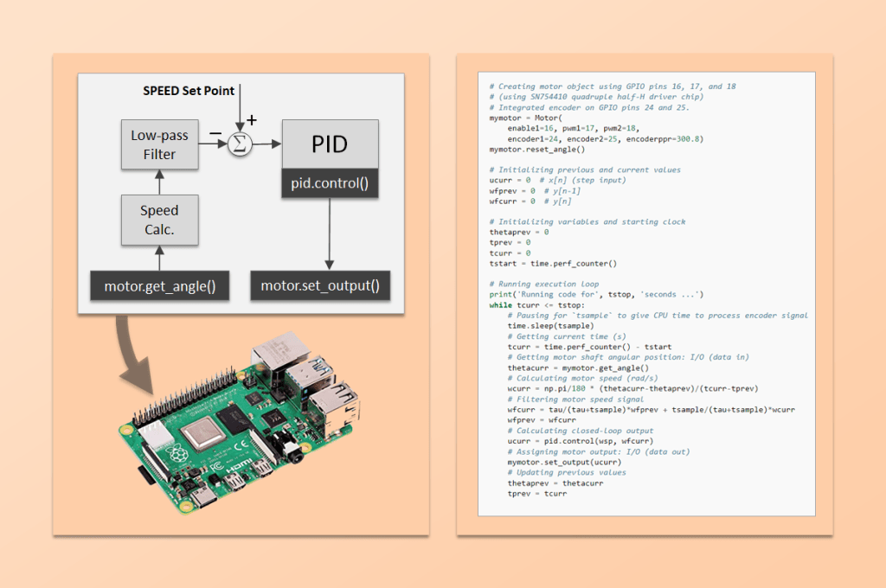Image resolution: width=886 pixels, height=588 pixels.
Task: Click comment 'Calculating closed-loop output'
Action: [581, 431]
